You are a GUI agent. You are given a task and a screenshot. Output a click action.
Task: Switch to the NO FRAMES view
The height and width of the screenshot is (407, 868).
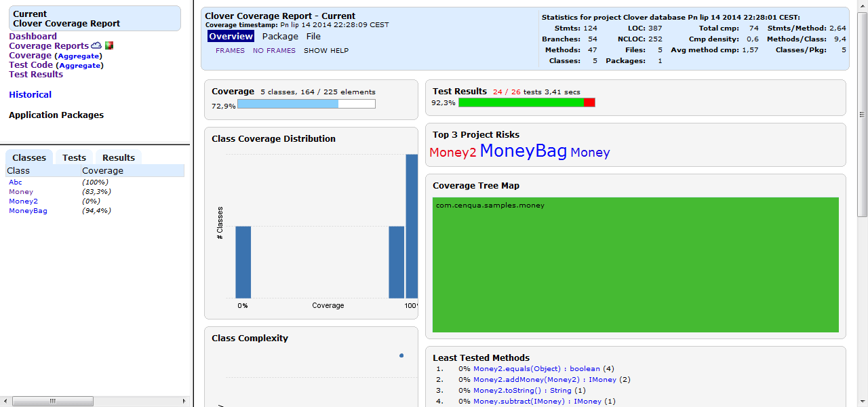click(x=274, y=50)
